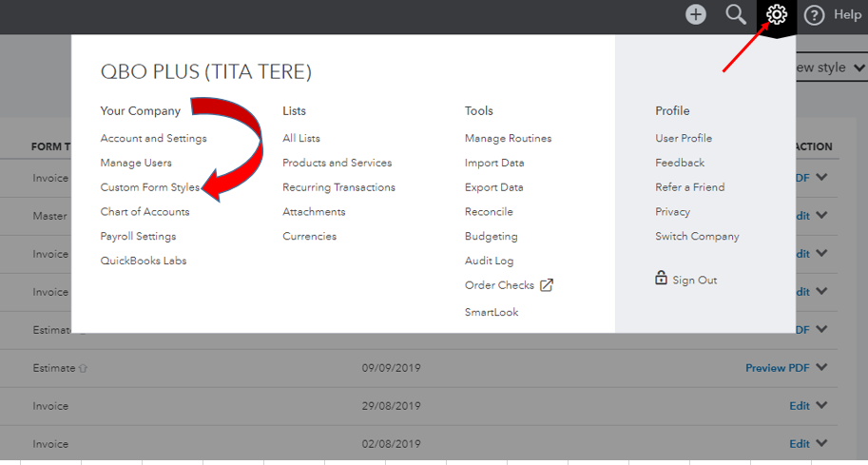This screenshot has width=868, height=465.
Task: Click the 09/09/2019 date cell
Action: tap(391, 368)
